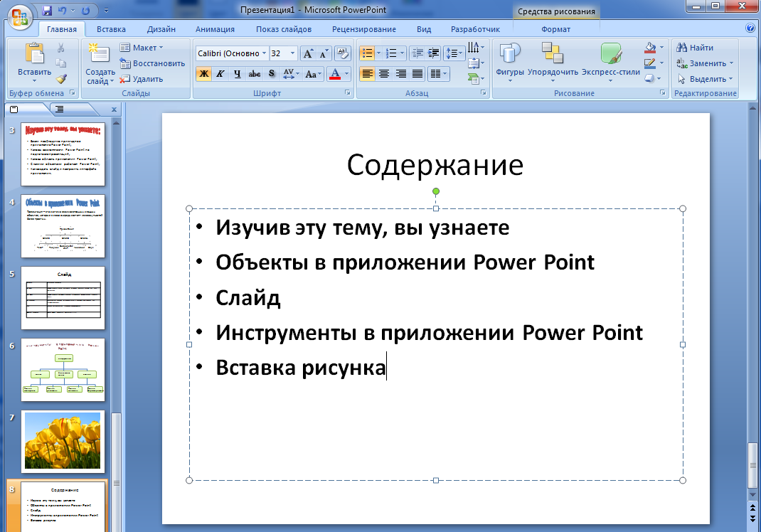This screenshot has height=532, width=761.
Task: Click Выделить select button
Action: pos(705,79)
